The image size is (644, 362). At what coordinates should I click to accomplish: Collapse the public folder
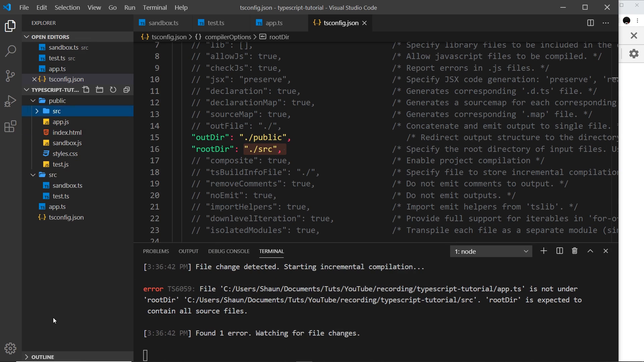[33, 101]
